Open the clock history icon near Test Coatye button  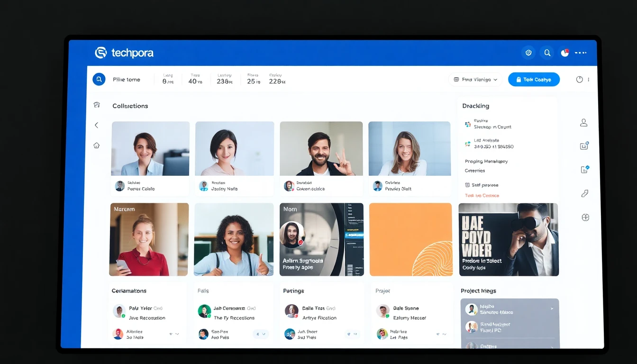coord(580,79)
